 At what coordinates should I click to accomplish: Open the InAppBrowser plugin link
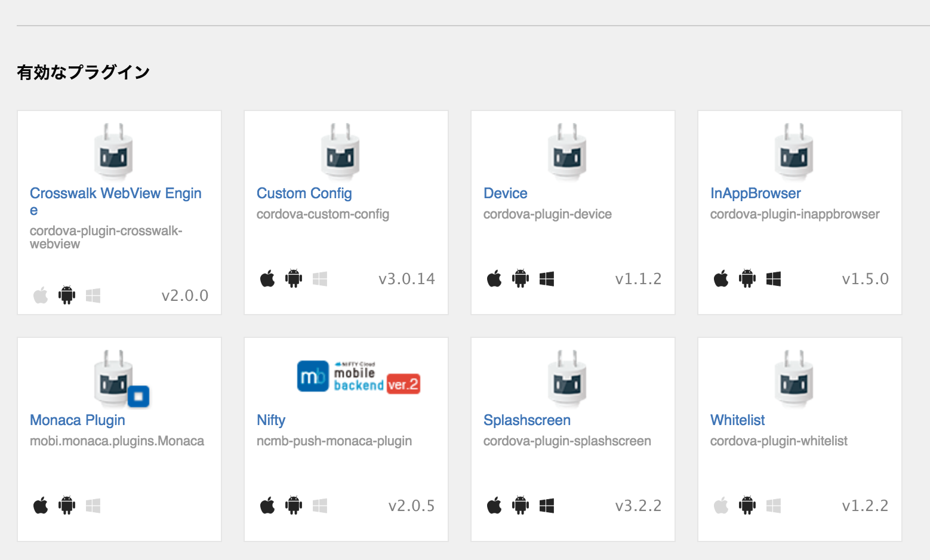(x=755, y=193)
